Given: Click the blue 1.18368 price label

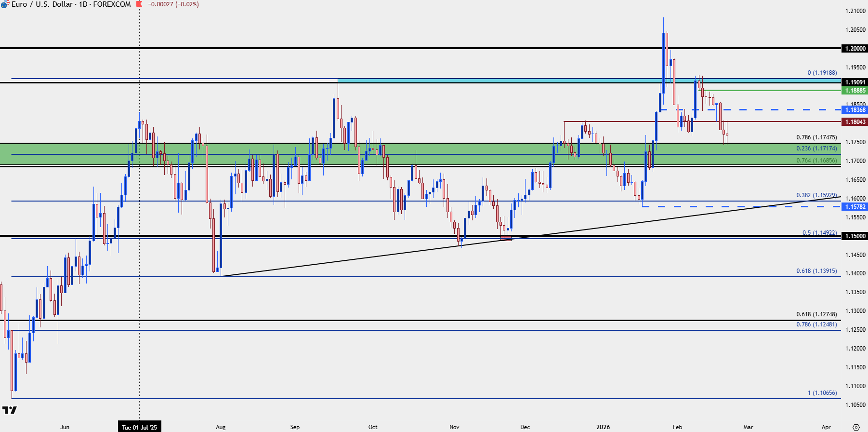Looking at the screenshot, I should click(x=855, y=110).
